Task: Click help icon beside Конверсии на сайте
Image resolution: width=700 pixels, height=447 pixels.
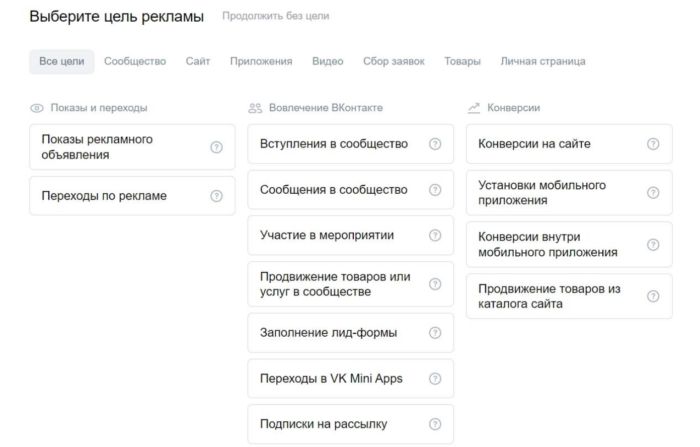Action: [x=653, y=144]
